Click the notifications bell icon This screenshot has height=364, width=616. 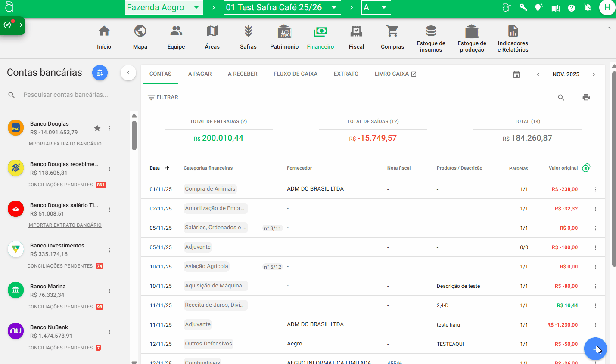tap(588, 8)
